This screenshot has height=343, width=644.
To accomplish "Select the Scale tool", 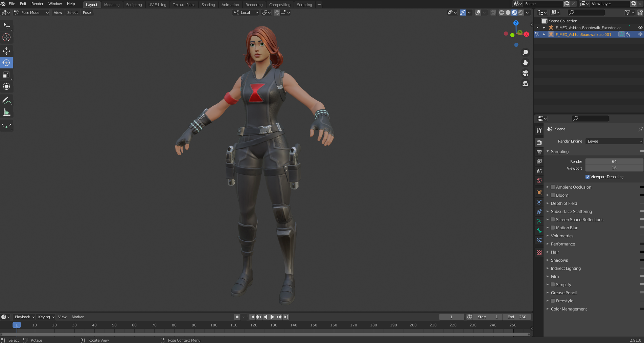I will [6, 74].
